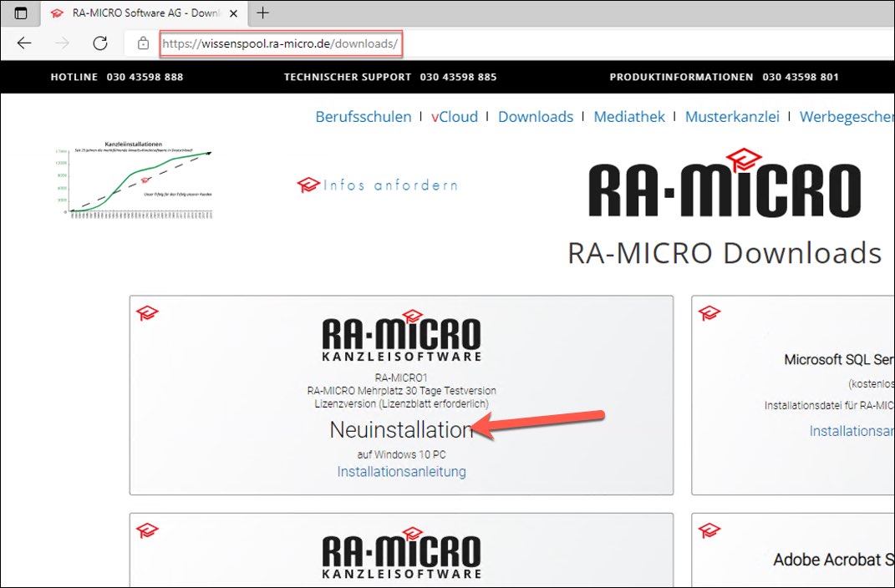Click the Neuinstallation download heading
This screenshot has height=588, width=895.
(401, 429)
